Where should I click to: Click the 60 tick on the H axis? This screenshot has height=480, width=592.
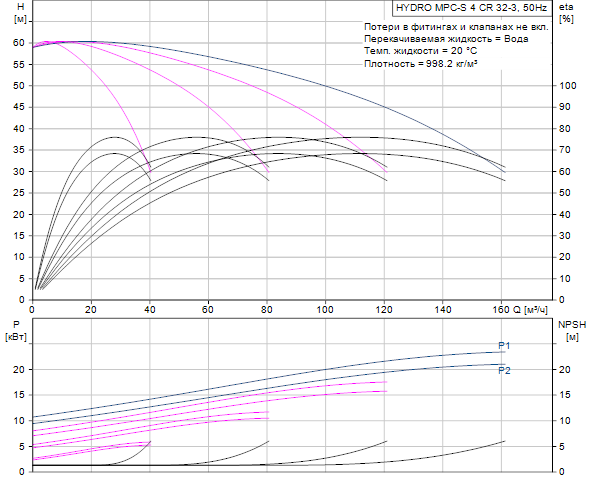(18, 43)
